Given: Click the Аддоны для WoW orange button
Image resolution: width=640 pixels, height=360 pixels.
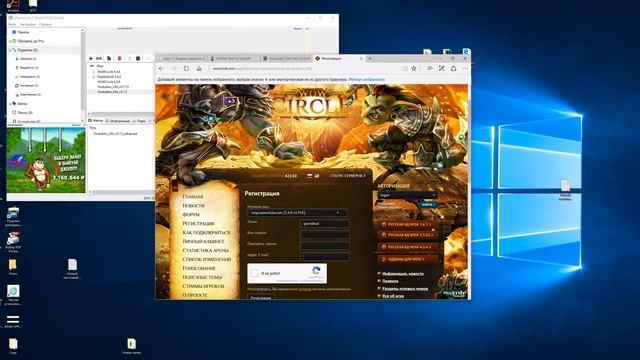Looking at the screenshot, I should point(407,259).
